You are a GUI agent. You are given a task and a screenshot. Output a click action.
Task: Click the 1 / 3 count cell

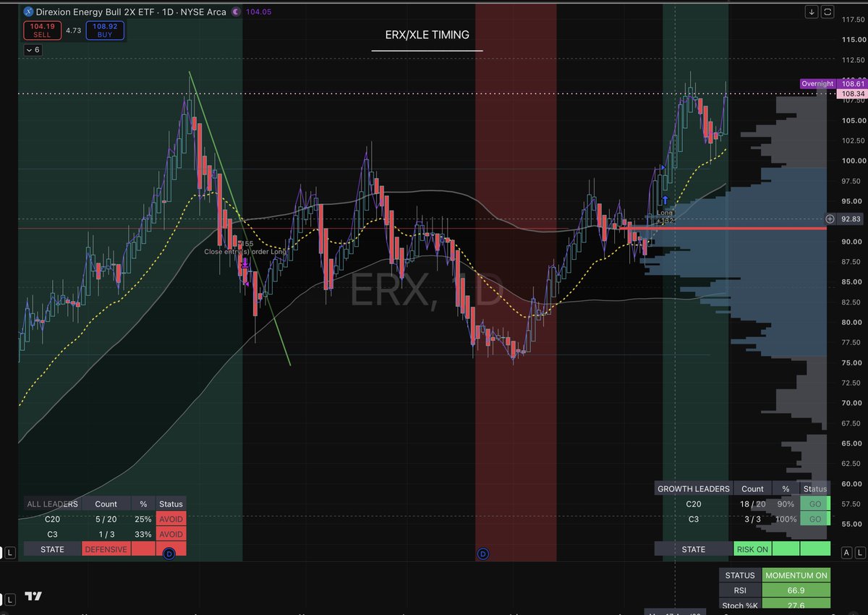(106, 534)
